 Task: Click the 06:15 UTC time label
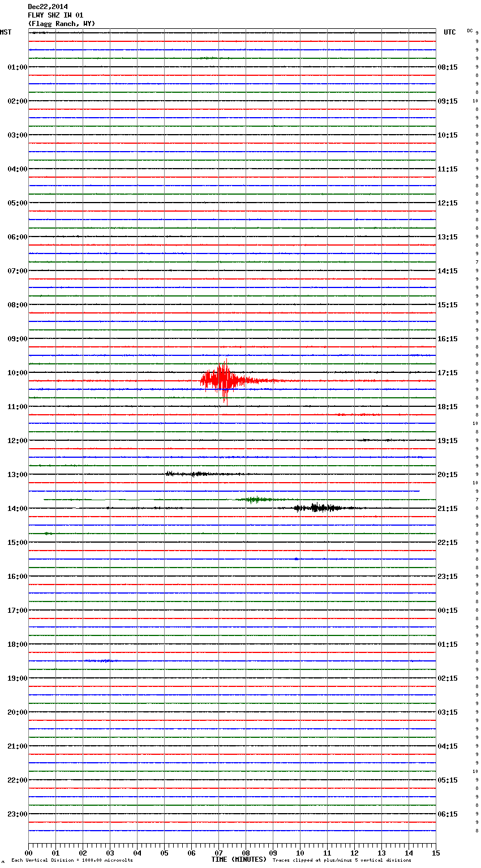click(x=448, y=814)
